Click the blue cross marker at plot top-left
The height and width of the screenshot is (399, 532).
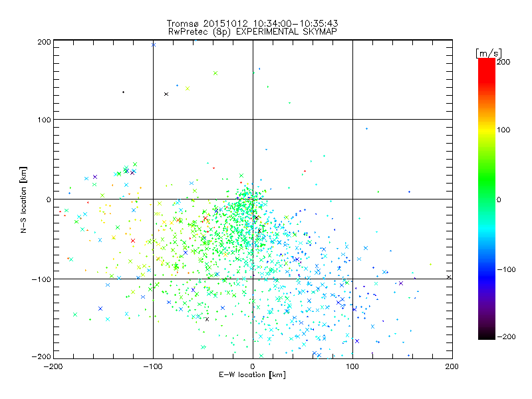click(154, 45)
